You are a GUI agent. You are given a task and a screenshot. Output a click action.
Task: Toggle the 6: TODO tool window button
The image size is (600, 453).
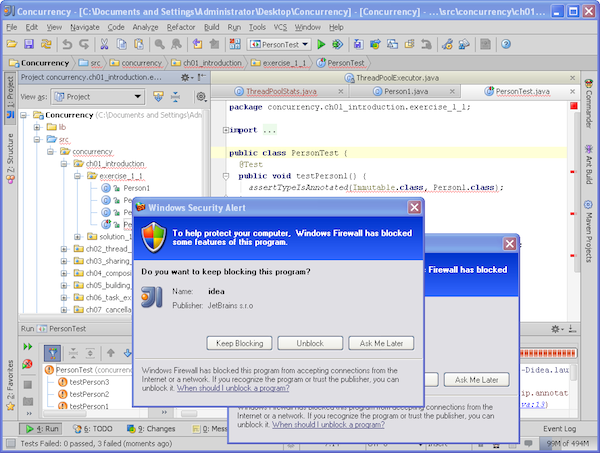[93, 429]
